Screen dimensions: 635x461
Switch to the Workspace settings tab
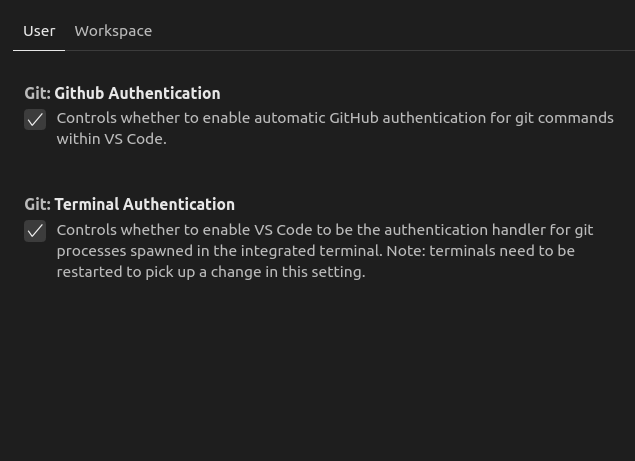tap(113, 31)
